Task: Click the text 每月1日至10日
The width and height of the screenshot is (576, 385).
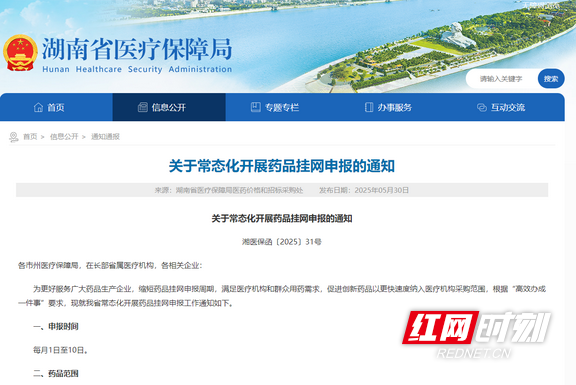Action: click(x=61, y=350)
